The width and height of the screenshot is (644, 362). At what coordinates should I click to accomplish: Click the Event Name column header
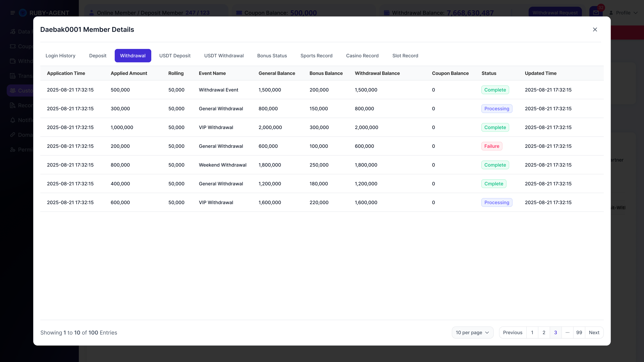pyautogui.click(x=212, y=73)
